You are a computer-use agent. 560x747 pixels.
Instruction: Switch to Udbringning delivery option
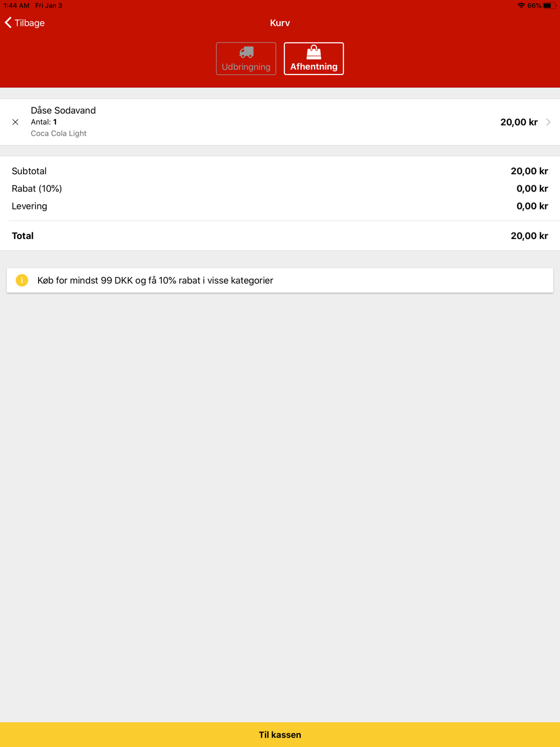tap(246, 58)
